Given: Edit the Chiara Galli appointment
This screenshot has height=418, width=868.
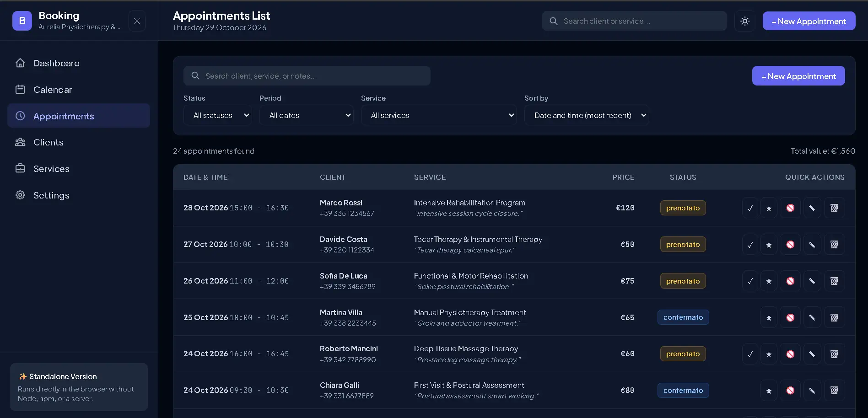Looking at the screenshot, I should tap(812, 391).
